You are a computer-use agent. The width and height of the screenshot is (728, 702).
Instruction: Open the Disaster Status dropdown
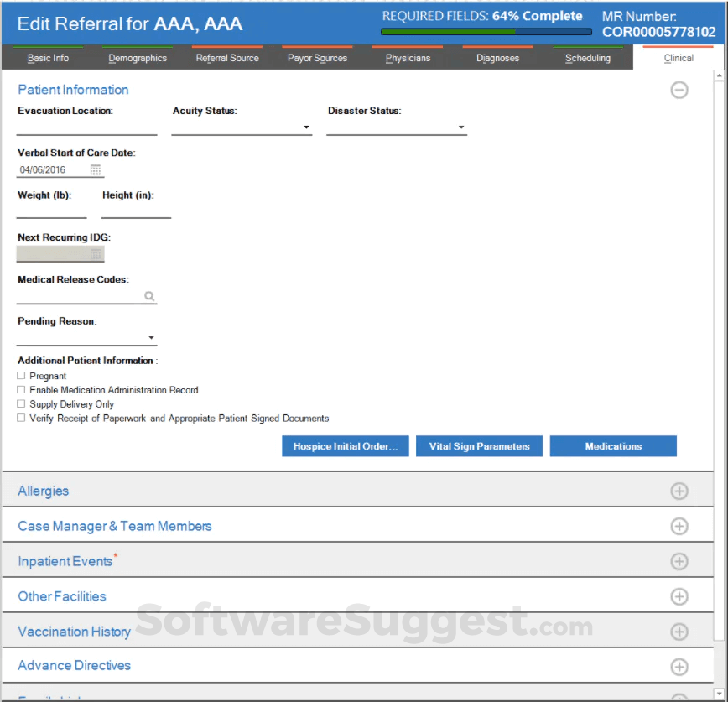point(461,127)
